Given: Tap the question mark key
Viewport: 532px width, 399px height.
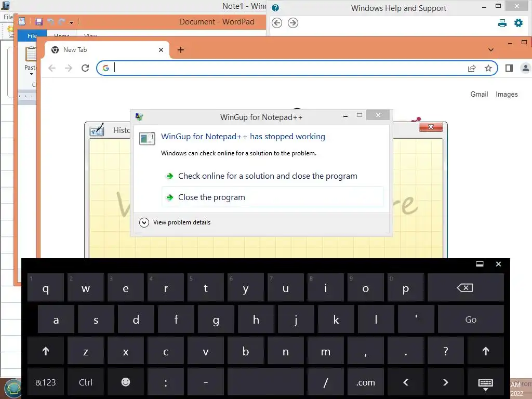Looking at the screenshot, I should click(x=445, y=351).
